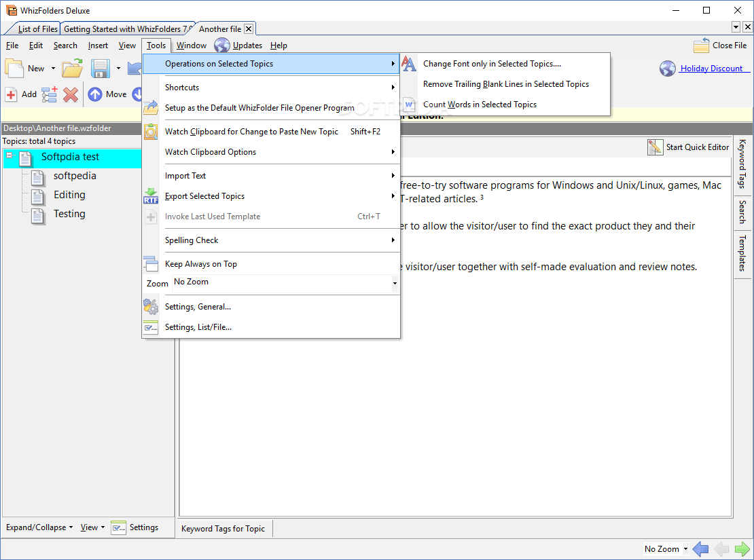Image resolution: width=754 pixels, height=560 pixels.
Task: Click the blue up-arrow Move icon
Action: pyautogui.click(x=94, y=94)
